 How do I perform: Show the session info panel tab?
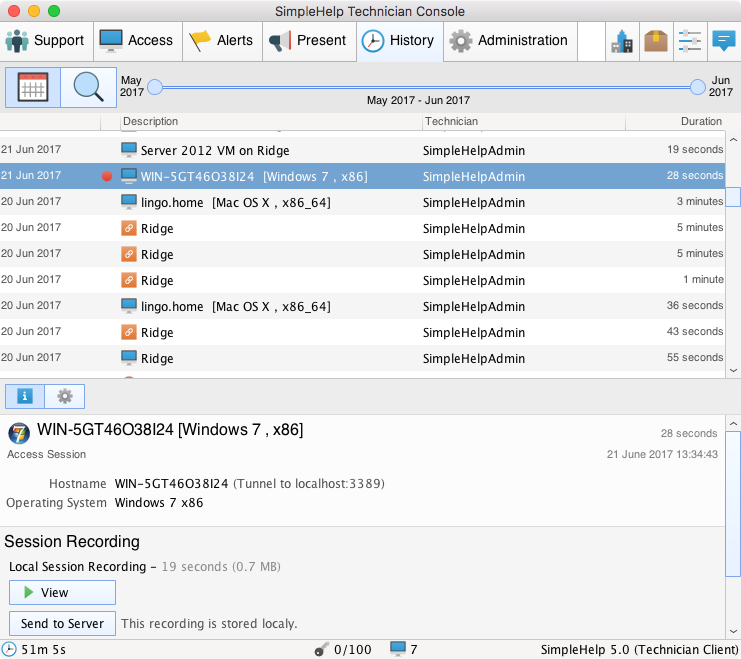(25, 396)
